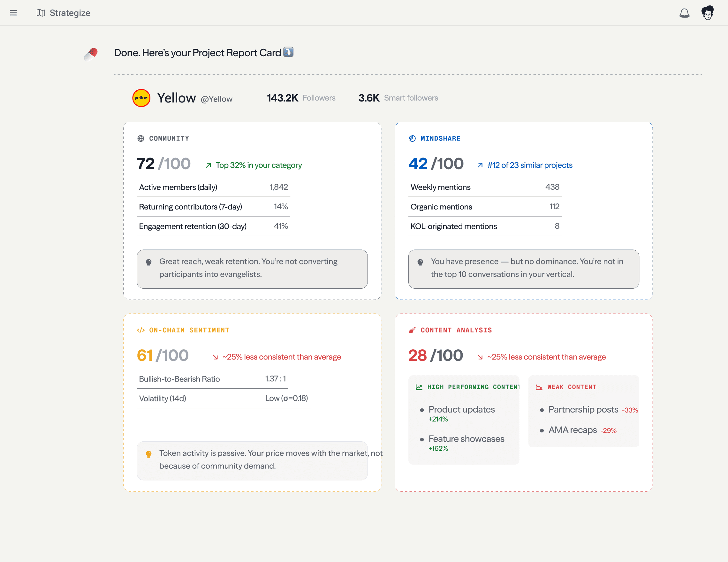Select the Active members (daily) row
The image size is (728, 562).
coord(213,187)
